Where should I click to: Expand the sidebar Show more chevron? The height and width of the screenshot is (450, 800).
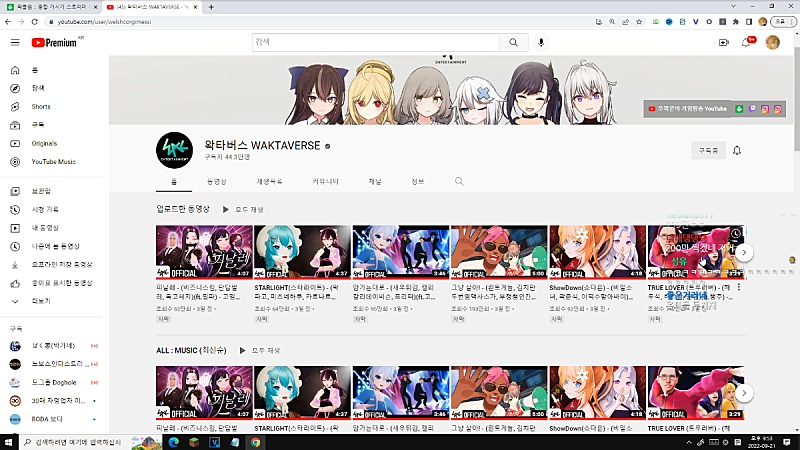[15, 301]
